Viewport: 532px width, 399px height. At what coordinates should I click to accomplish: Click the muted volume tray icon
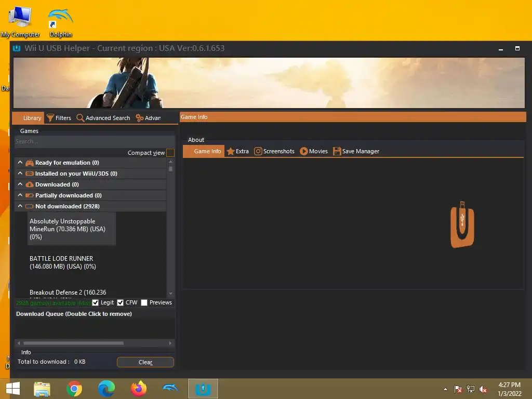483,389
